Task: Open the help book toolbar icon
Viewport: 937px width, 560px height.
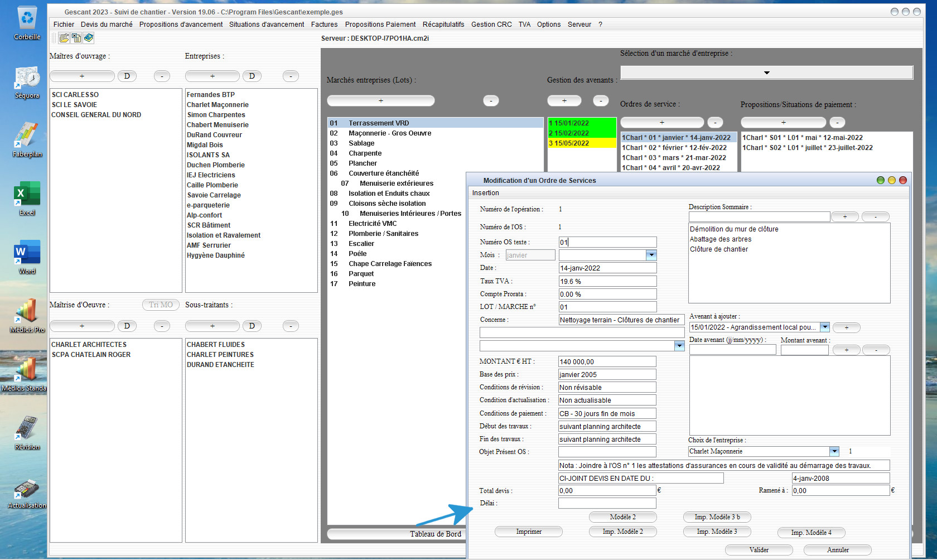Action: 89,38
